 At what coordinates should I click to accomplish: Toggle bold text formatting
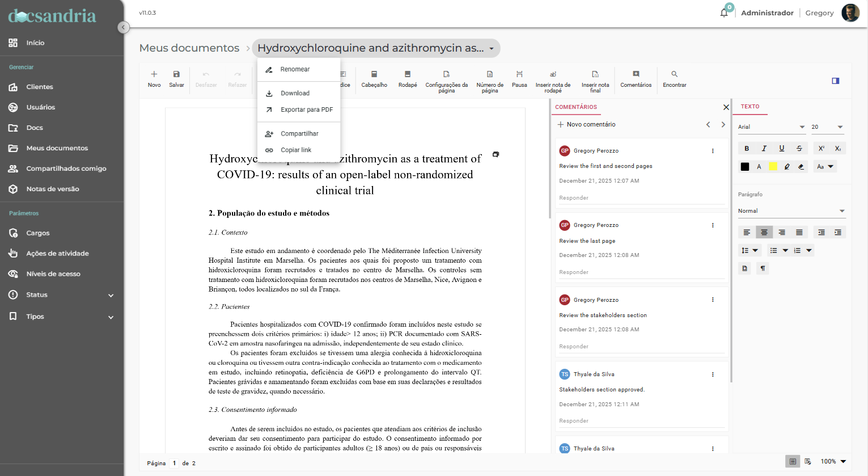pyautogui.click(x=747, y=149)
